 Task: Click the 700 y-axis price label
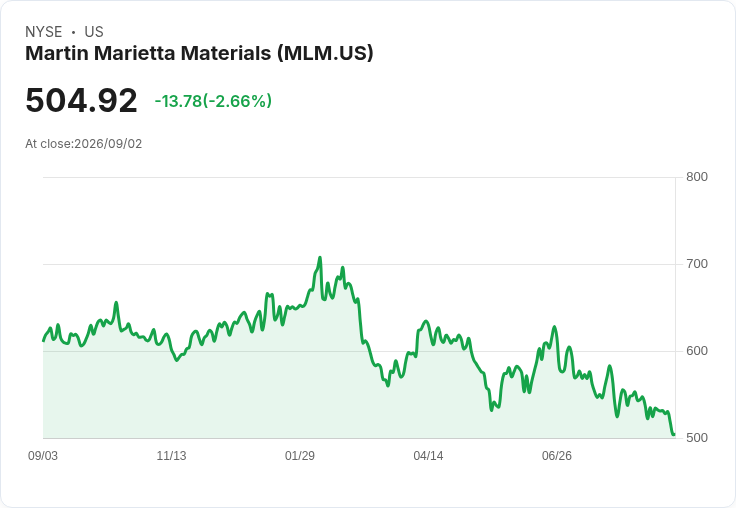pyautogui.click(x=697, y=264)
